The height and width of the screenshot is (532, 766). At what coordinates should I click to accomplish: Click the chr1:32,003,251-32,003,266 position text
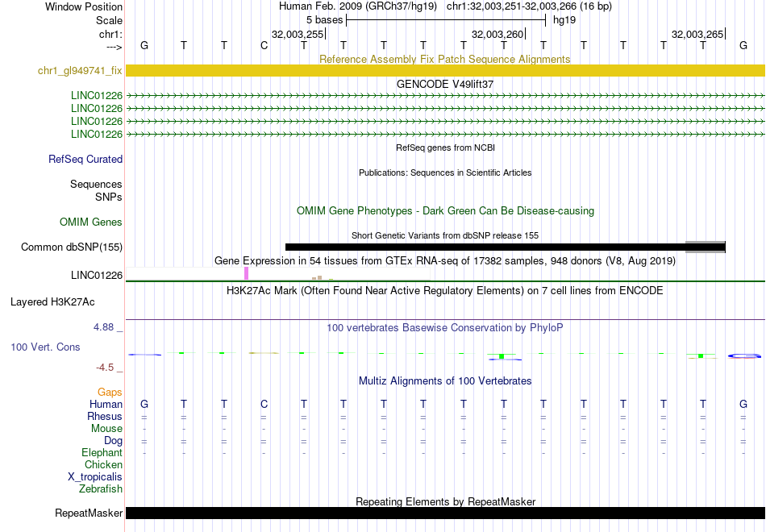529,6
